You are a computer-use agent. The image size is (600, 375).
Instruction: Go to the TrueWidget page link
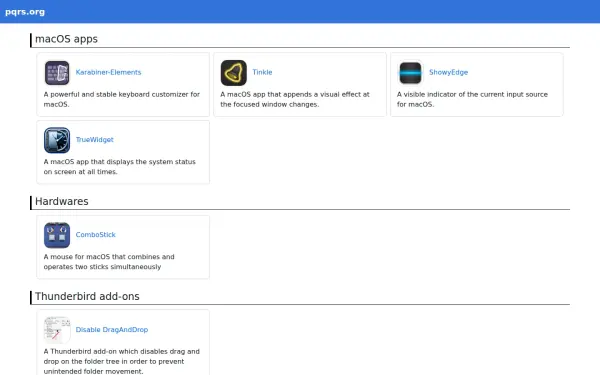[95, 140]
